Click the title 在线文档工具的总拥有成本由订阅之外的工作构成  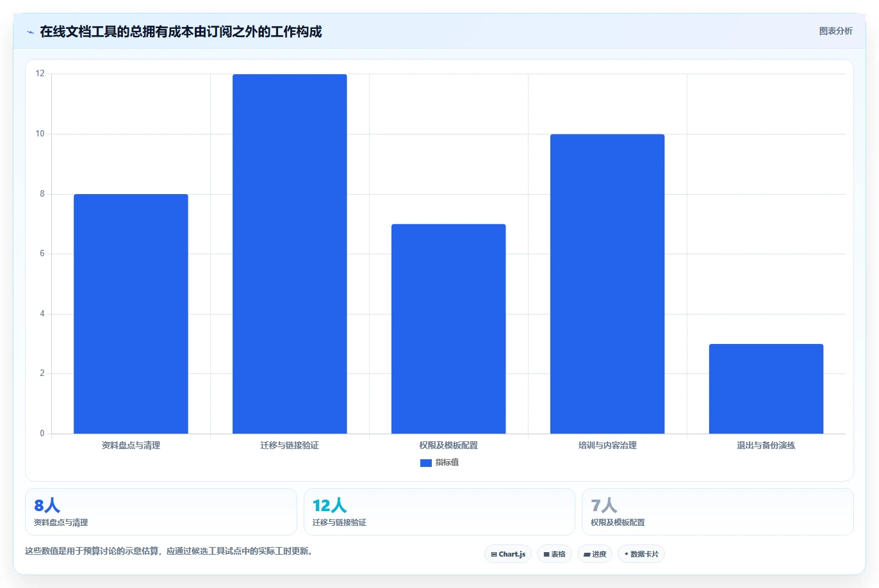[181, 31]
